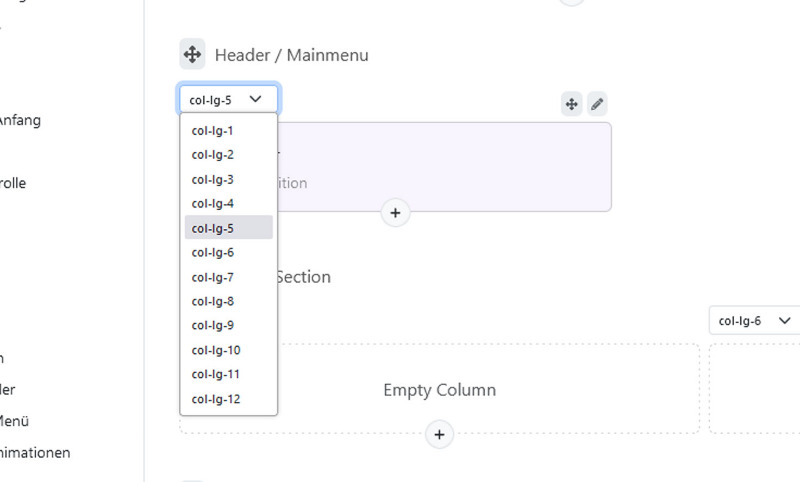
Task: Click the Empty Column placeholder area
Action: 439,390
